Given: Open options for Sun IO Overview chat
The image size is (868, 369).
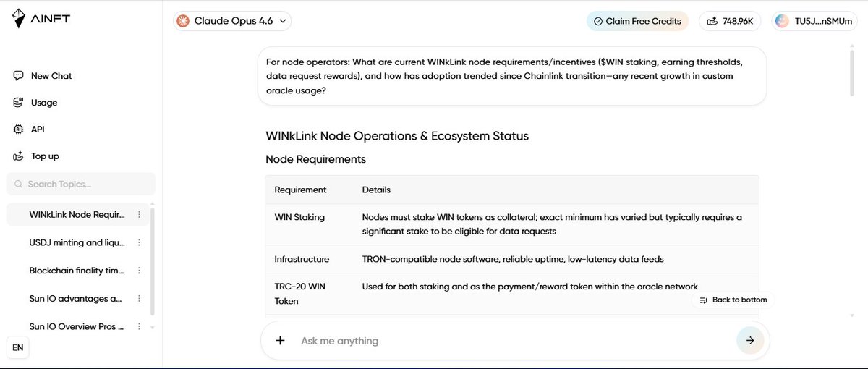Looking at the screenshot, I should 140,326.
